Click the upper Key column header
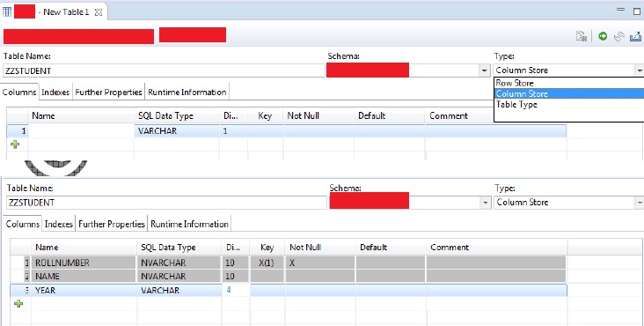The image size is (644, 326). (x=266, y=116)
